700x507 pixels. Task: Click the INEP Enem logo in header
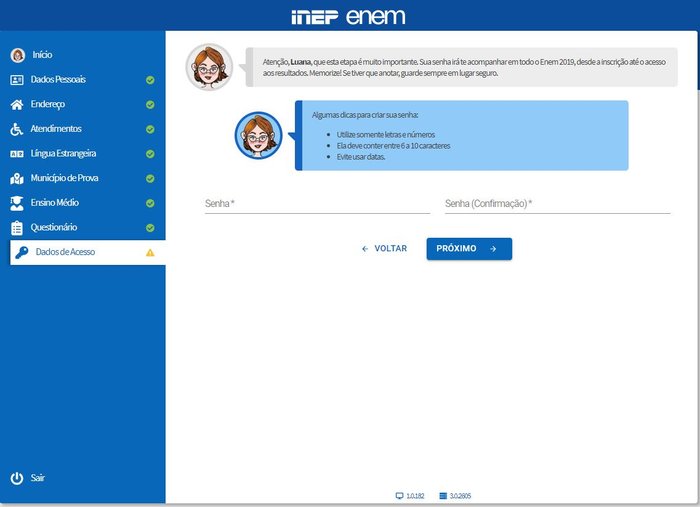pos(348,17)
